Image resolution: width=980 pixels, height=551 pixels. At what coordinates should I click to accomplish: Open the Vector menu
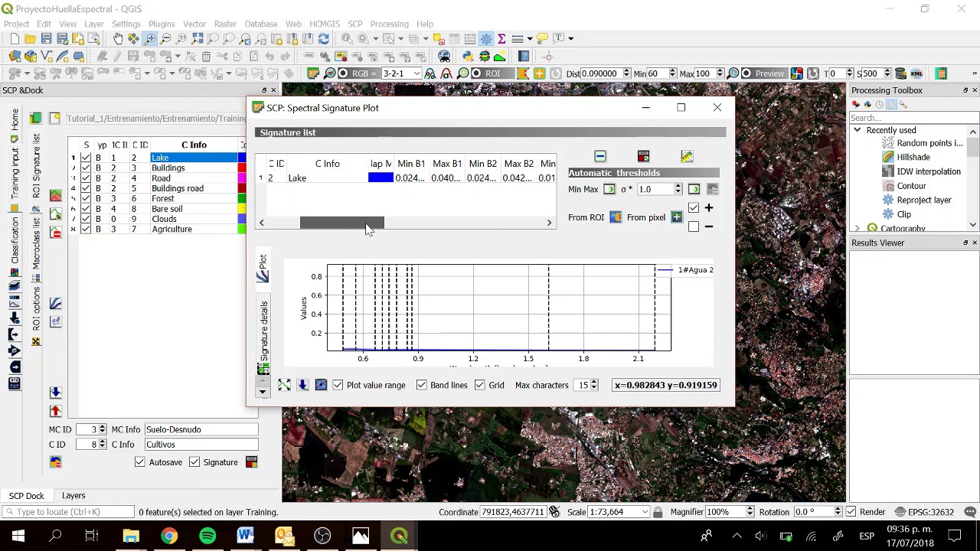[x=194, y=24]
